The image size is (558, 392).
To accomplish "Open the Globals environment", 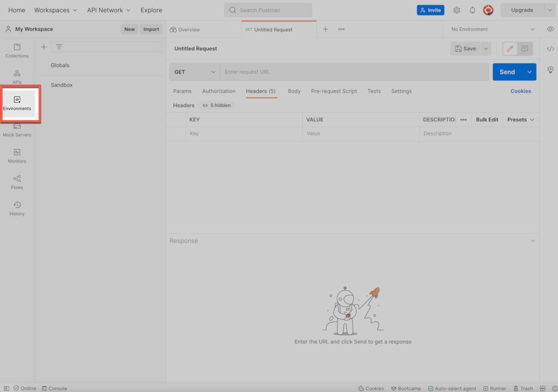I will coord(60,65).
